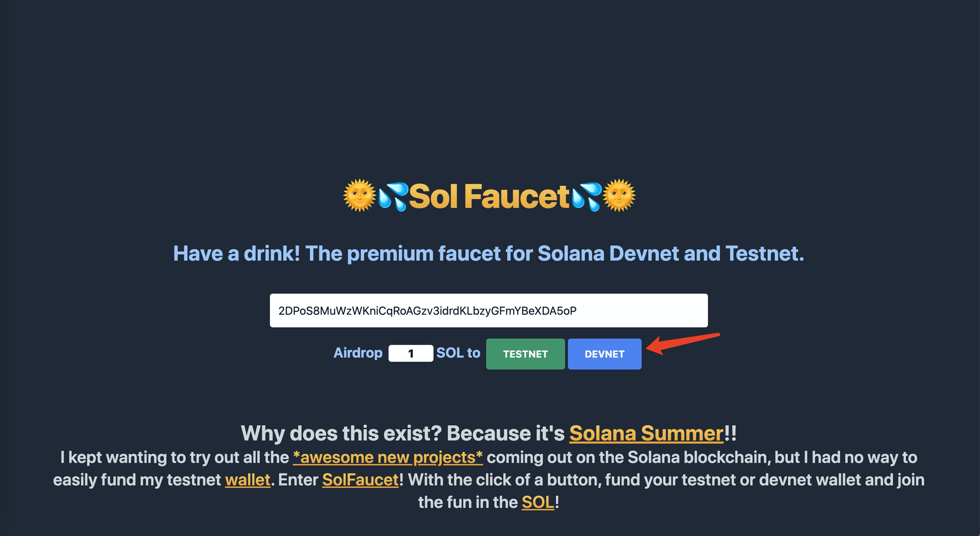Click the 'SOL to' label
Image resolution: width=980 pixels, height=536 pixels.
(458, 353)
